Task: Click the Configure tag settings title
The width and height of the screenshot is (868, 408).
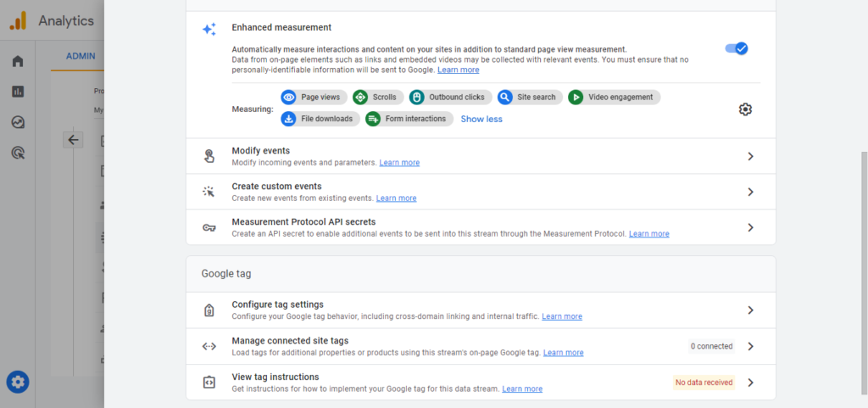Action: click(277, 305)
